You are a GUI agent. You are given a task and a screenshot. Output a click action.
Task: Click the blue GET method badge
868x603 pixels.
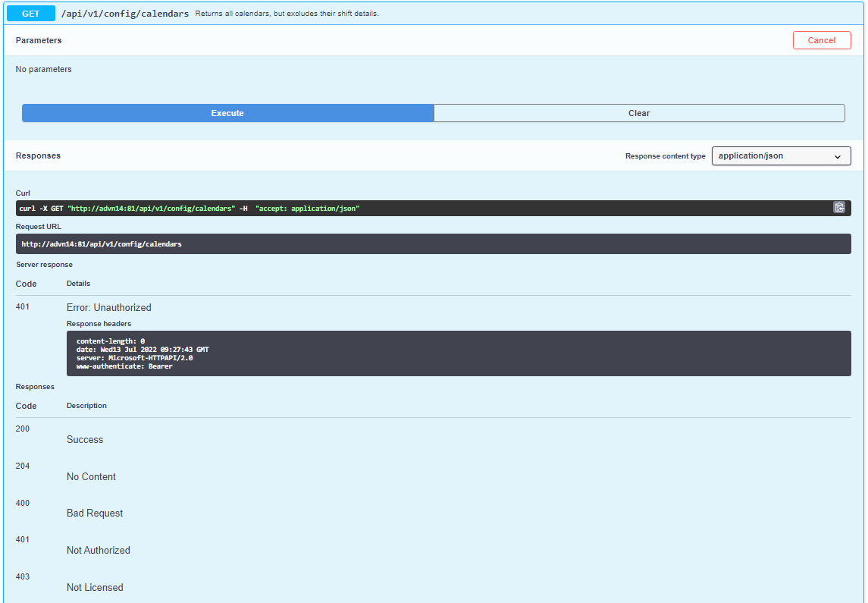(30, 13)
